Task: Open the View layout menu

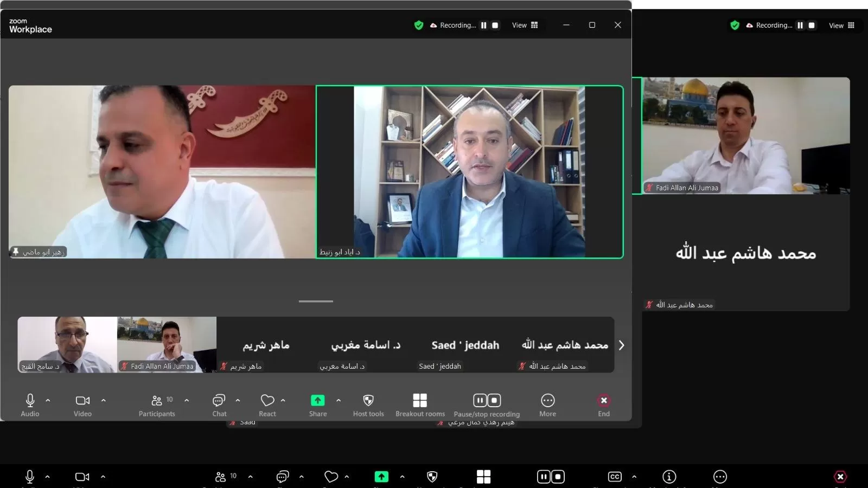Action: (525, 25)
